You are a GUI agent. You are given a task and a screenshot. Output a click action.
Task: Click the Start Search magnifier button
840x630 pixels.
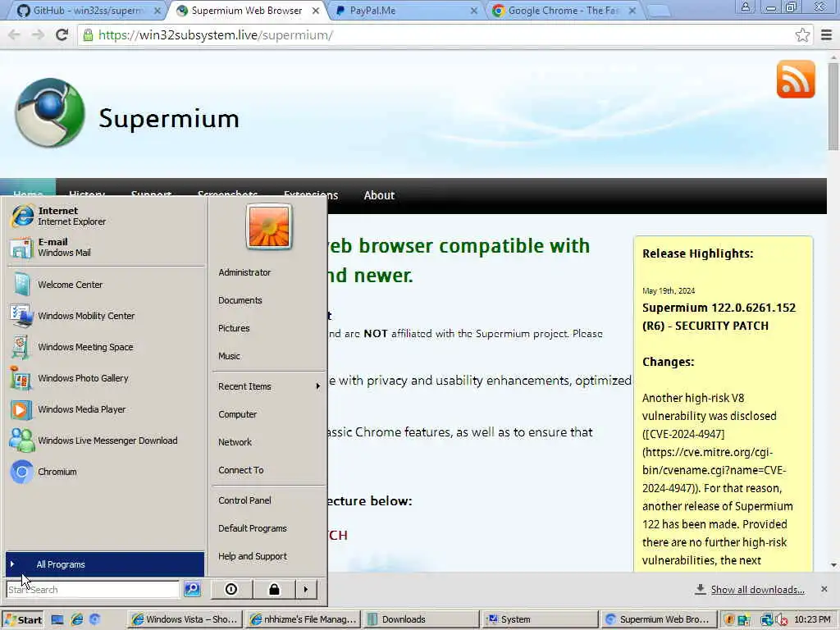(x=192, y=589)
